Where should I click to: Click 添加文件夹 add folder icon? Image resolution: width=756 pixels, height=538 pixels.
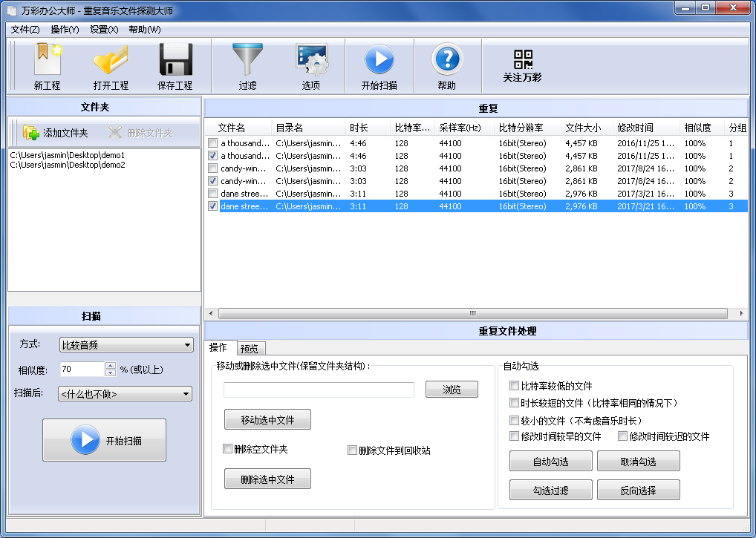pyautogui.click(x=31, y=133)
